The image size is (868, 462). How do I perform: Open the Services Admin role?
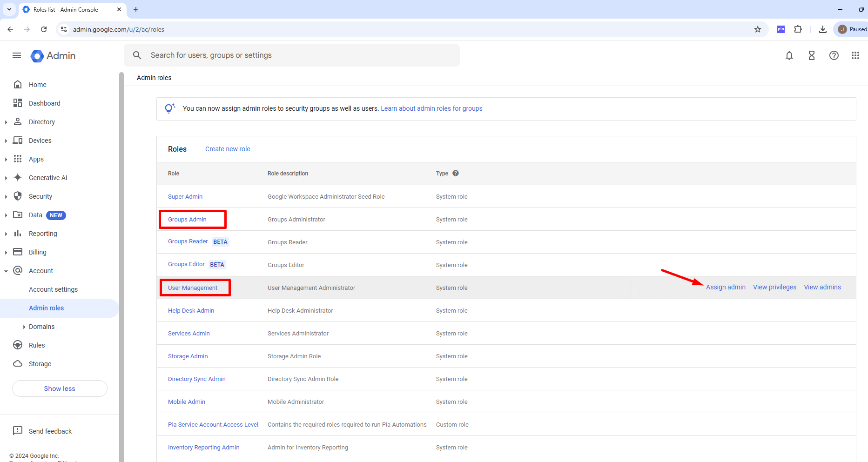[x=188, y=333]
